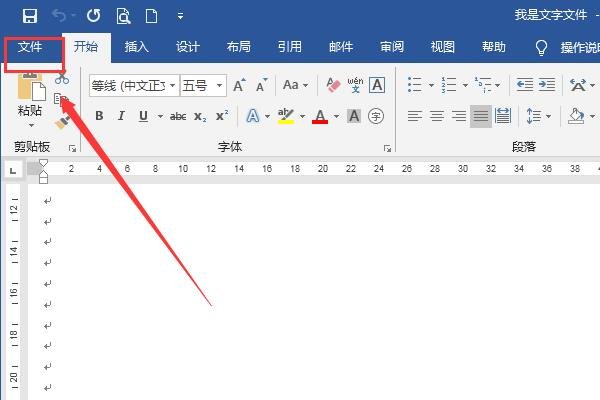Open the highlight color dropdown arrow
600x400 pixels.
coord(302,116)
